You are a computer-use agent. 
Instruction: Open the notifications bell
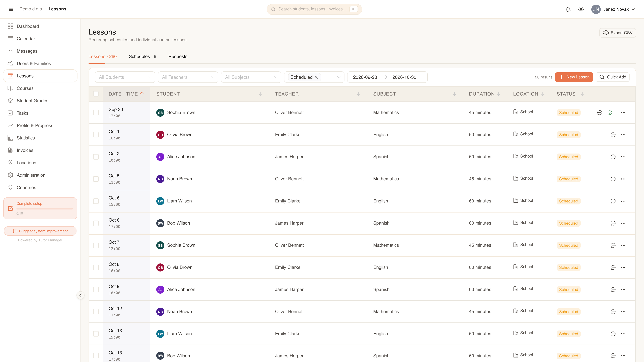coord(568,9)
